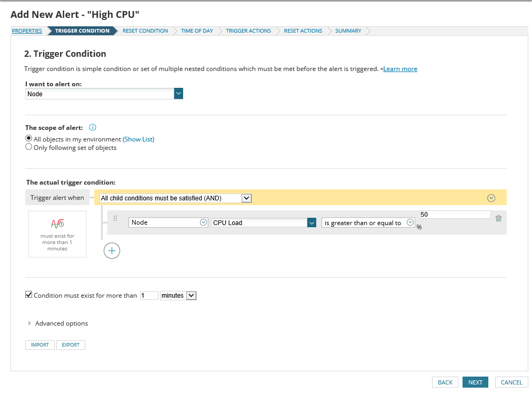Change the minutes time-unit dropdown
This screenshot has width=532, height=395.
[x=178, y=295]
